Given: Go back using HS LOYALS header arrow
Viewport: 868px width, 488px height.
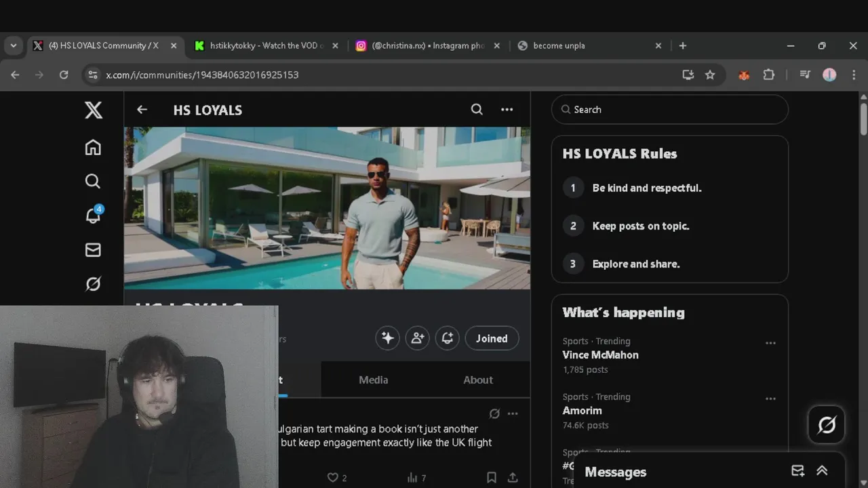Looking at the screenshot, I should click(x=142, y=110).
